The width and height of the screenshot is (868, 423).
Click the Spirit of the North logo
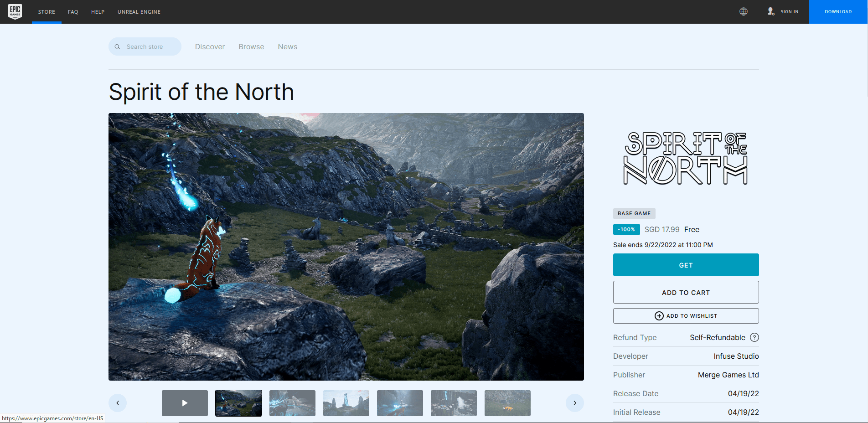coord(686,158)
